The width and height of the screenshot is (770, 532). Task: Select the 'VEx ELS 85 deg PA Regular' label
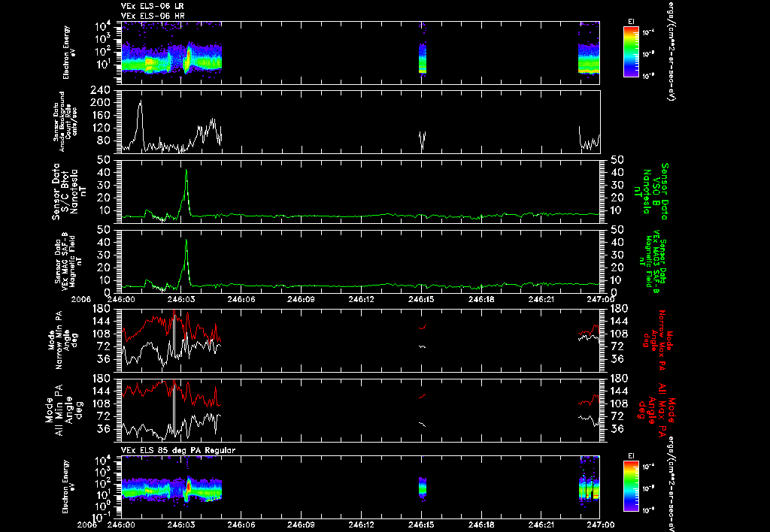click(178, 450)
